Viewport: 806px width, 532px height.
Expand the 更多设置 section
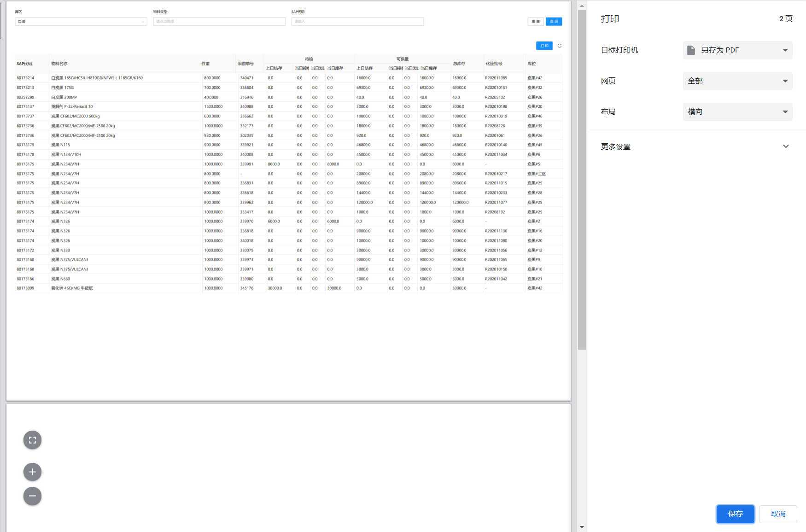(696, 146)
